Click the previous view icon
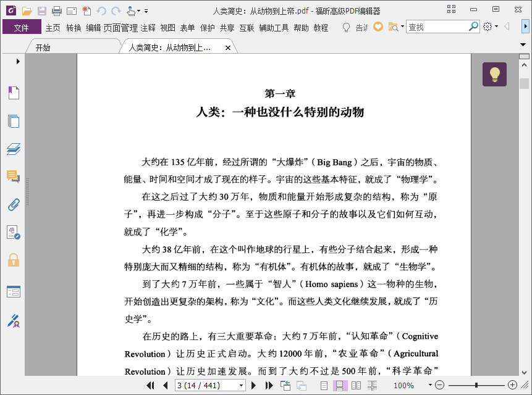The height and width of the screenshot is (395, 532). coord(285,385)
